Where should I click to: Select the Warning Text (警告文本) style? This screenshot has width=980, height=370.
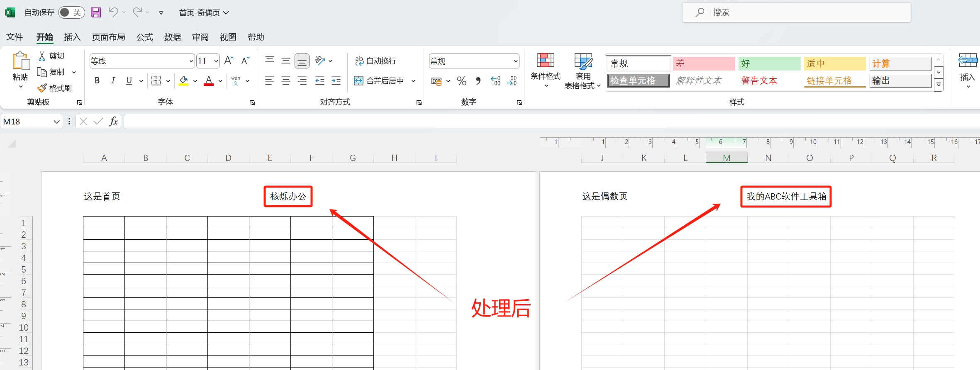[x=769, y=80]
